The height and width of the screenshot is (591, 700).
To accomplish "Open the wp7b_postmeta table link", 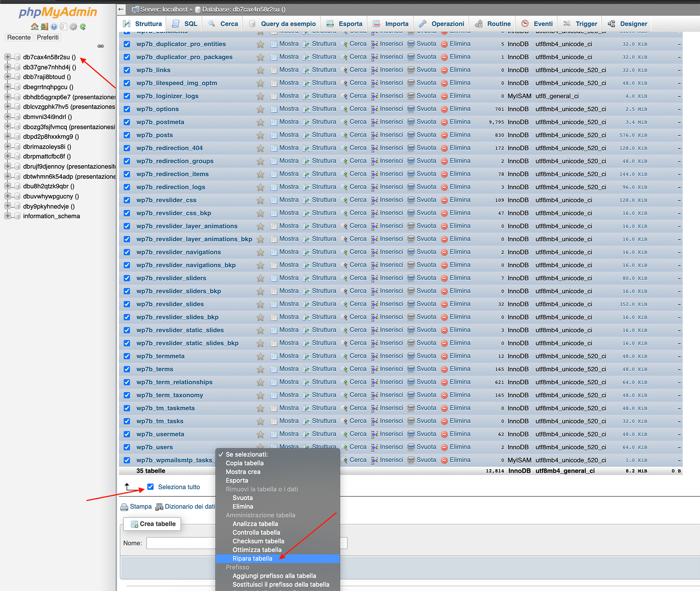I will click(160, 122).
